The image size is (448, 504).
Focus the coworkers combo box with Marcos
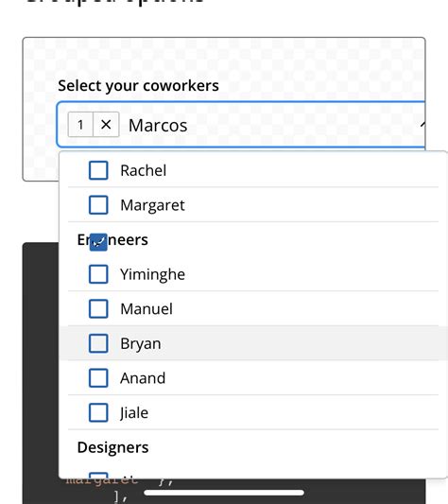coord(241,125)
